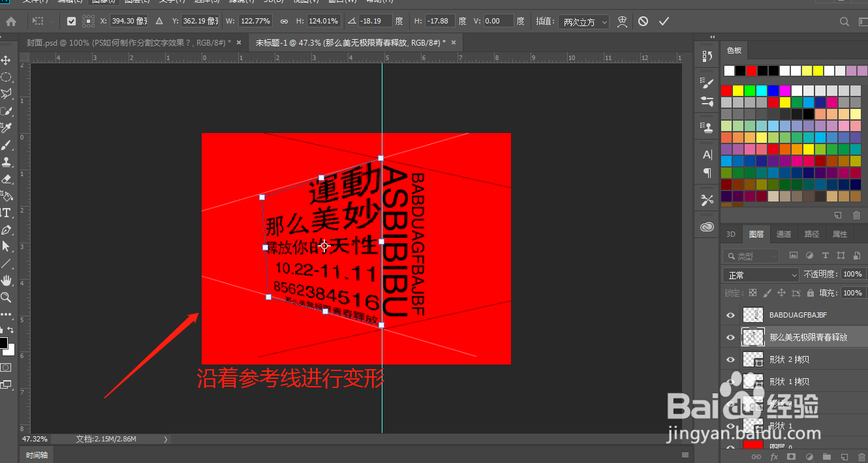
Task: Enter Quick Mask mode
Action: pyautogui.click(x=6, y=368)
